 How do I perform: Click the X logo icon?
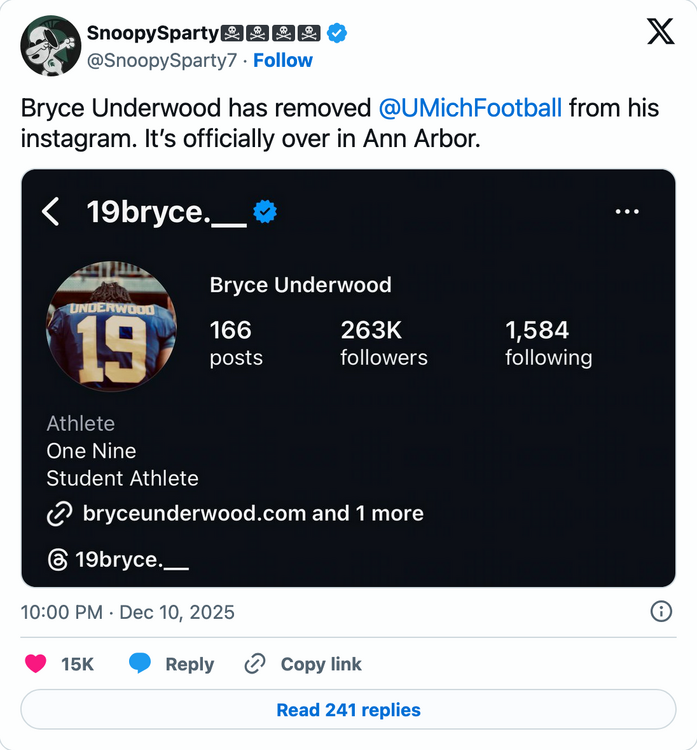coord(660,33)
